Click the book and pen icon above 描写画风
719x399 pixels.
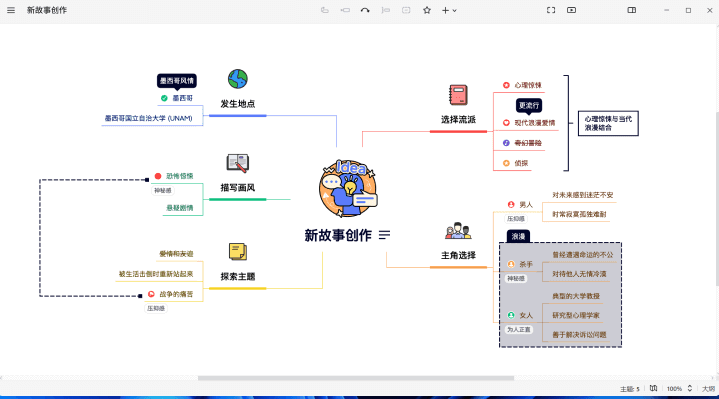(x=238, y=163)
